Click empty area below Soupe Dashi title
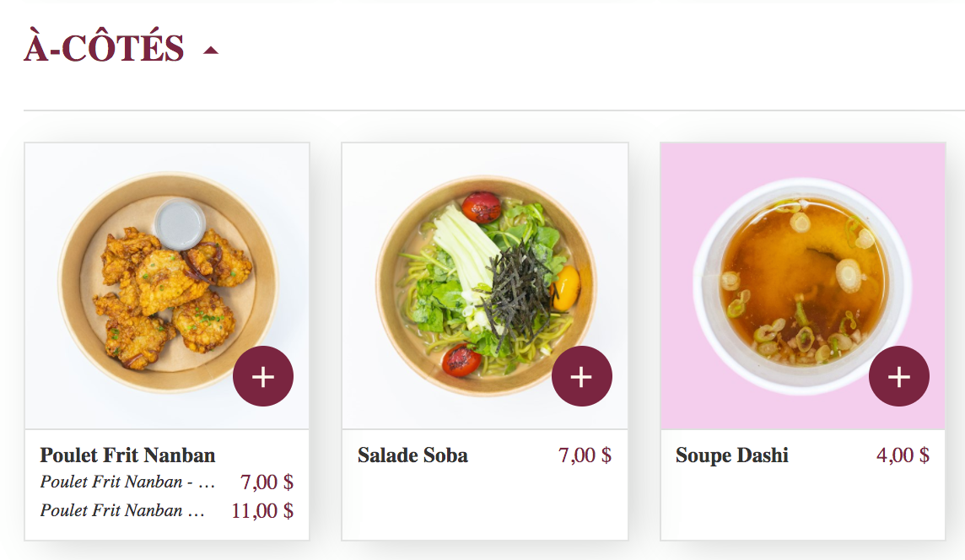The width and height of the screenshot is (965, 560). coord(802,506)
